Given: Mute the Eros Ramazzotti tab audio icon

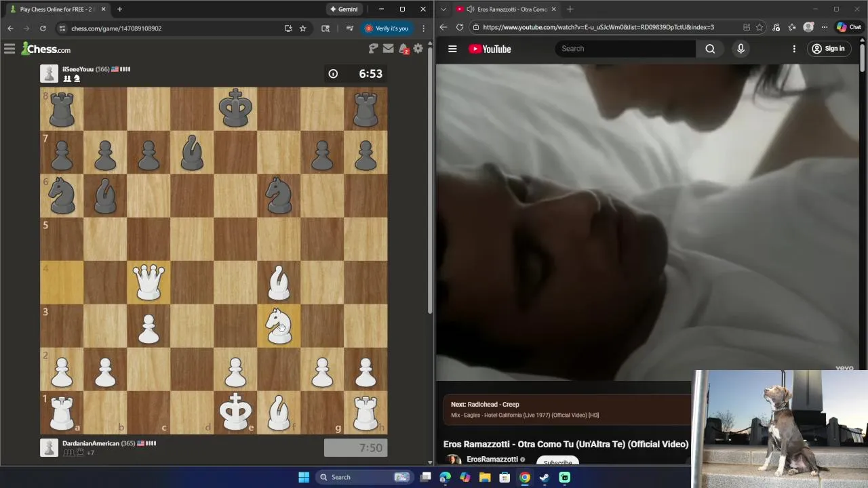Looking at the screenshot, I should click(470, 9).
